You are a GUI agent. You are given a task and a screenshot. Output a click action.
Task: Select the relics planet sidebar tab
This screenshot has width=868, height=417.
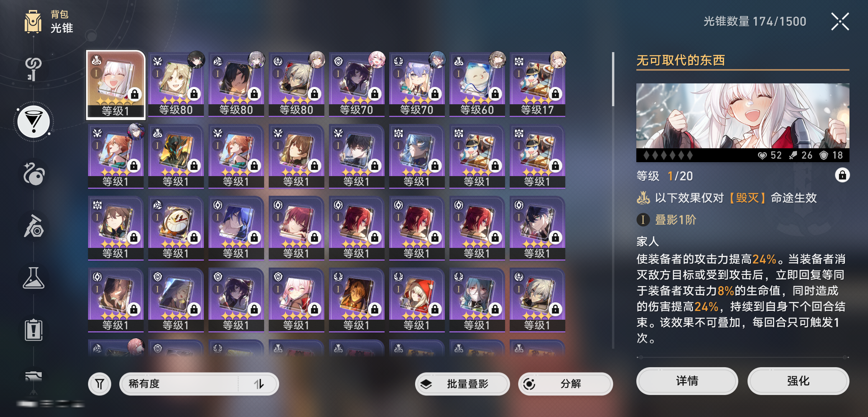coord(34,174)
